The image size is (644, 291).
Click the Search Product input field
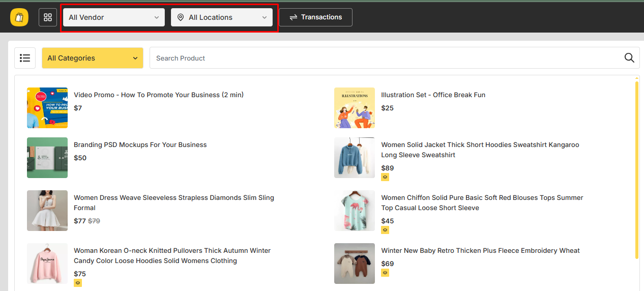coord(387,58)
